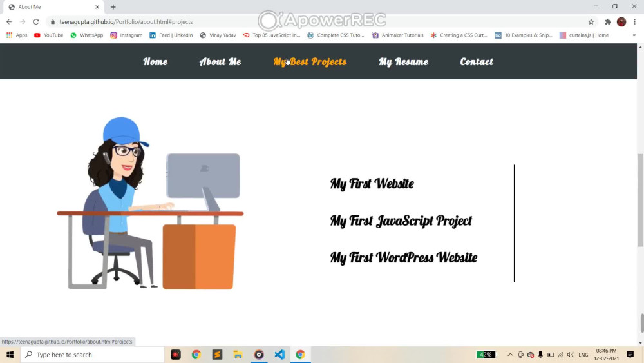Screen dimensions: 644x363
Task: Open the Windows Start menu
Action: coord(10,355)
